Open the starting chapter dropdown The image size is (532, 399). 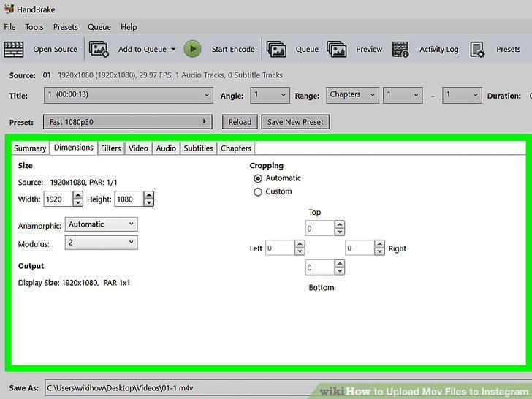[x=403, y=95]
